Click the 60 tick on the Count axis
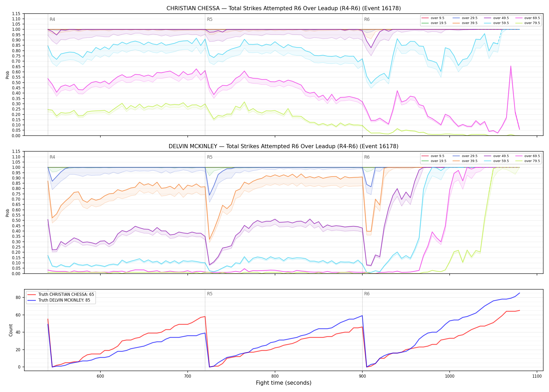549x392 pixels. click(18, 315)
